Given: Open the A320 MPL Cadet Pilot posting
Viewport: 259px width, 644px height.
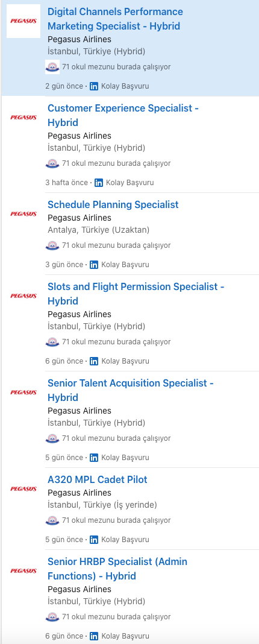Looking at the screenshot, I should point(98,479).
